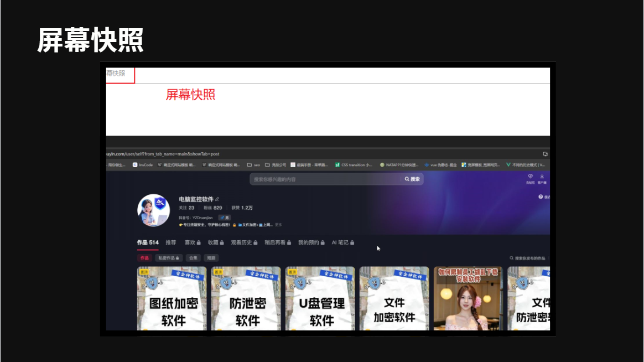Open the locked 喜欢 tab
Screen dimensions: 644x362
click(193, 242)
